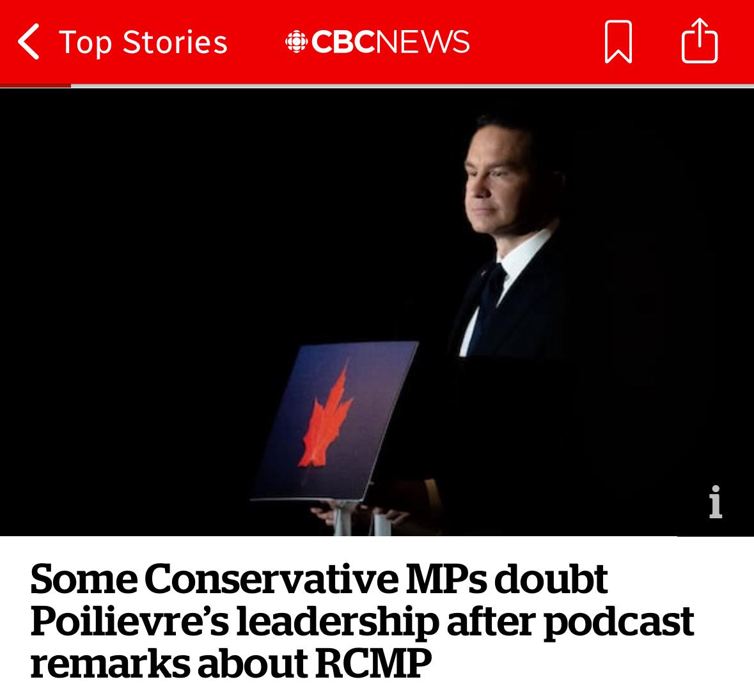Click the CBCNEWS wordmark
Viewport: 754px width, 700px height.
[x=390, y=42]
